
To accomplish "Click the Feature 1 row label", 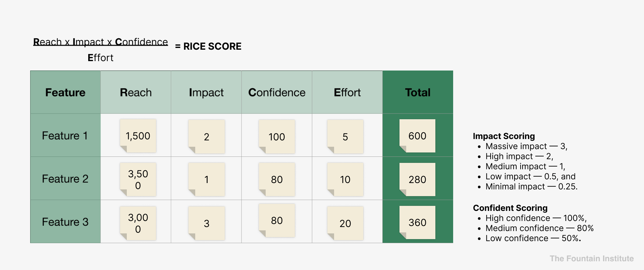I will tap(65, 136).
